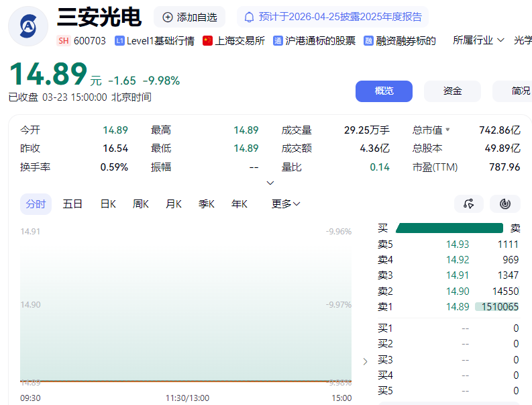Viewport: 532px width, 405px height.
Task: Open the 沪港通标的股票 tag
Action: (x=320, y=41)
